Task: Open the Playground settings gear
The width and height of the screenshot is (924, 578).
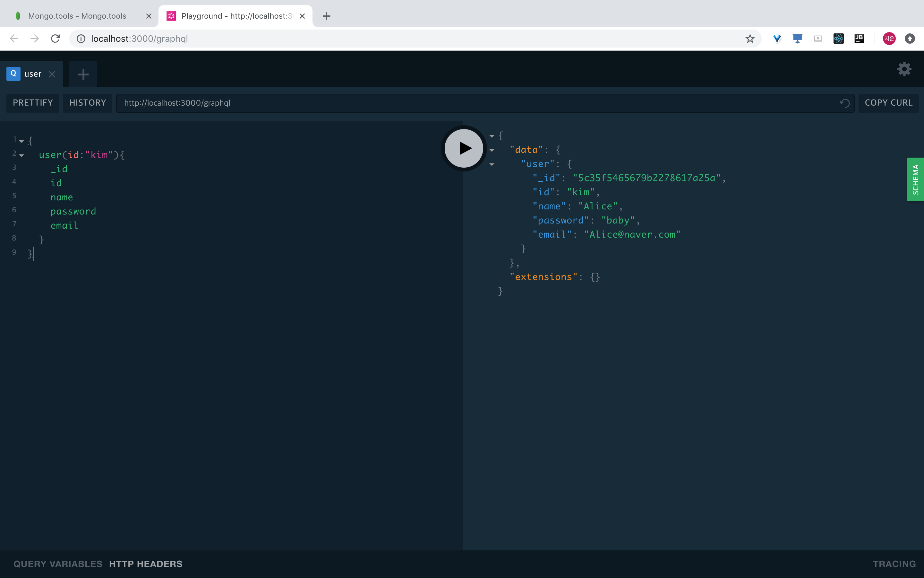Action: point(904,69)
